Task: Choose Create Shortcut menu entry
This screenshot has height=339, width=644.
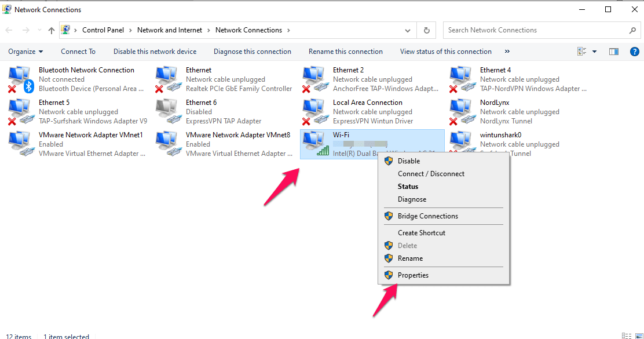Action: pos(444,233)
